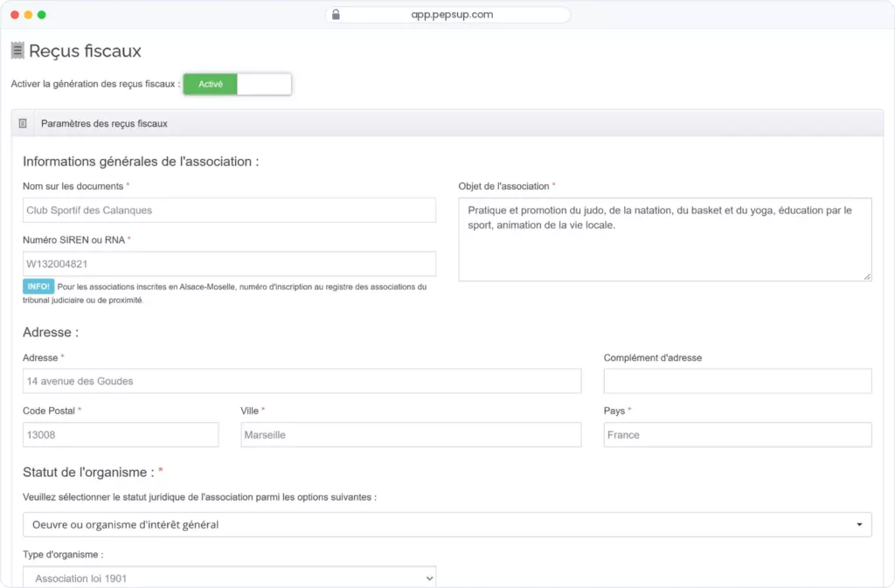Click the app.pepsup.com URL bar
895x588 pixels.
click(448, 14)
